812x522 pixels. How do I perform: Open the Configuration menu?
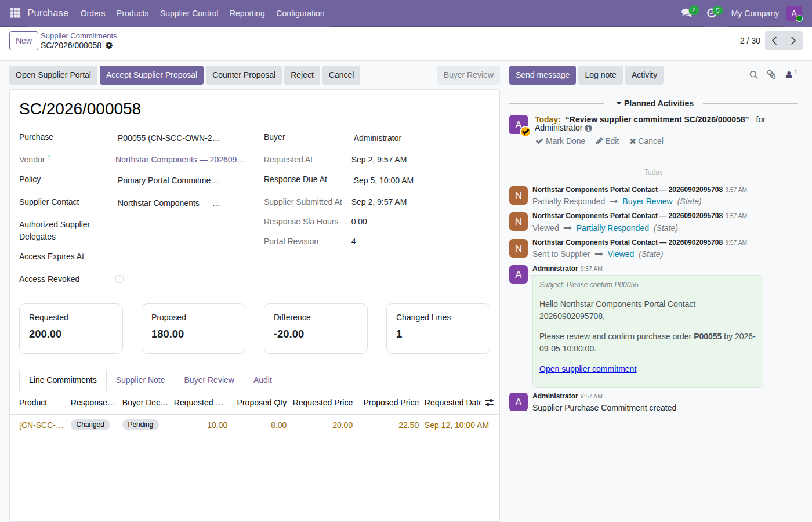click(300, 13)
